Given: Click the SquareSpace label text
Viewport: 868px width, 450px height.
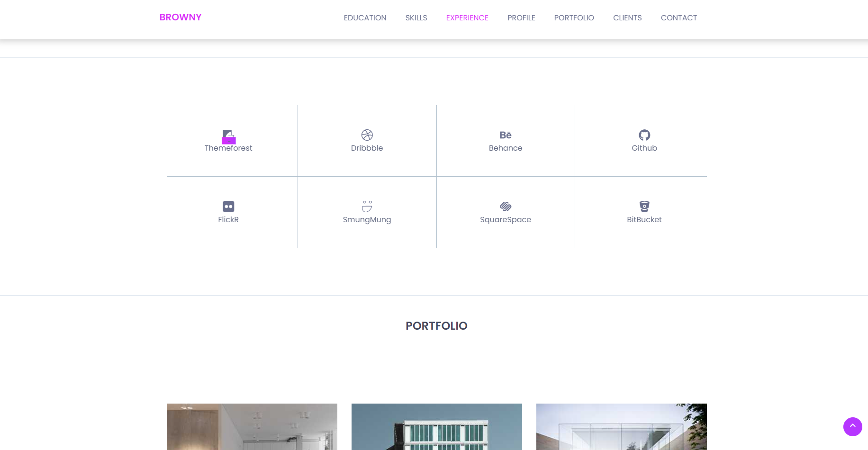Looking at the screenshot, I should tap(506, 220).
